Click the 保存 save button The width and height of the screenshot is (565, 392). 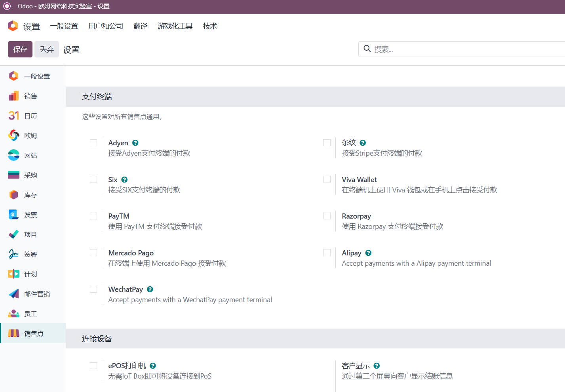pos(20,49)
